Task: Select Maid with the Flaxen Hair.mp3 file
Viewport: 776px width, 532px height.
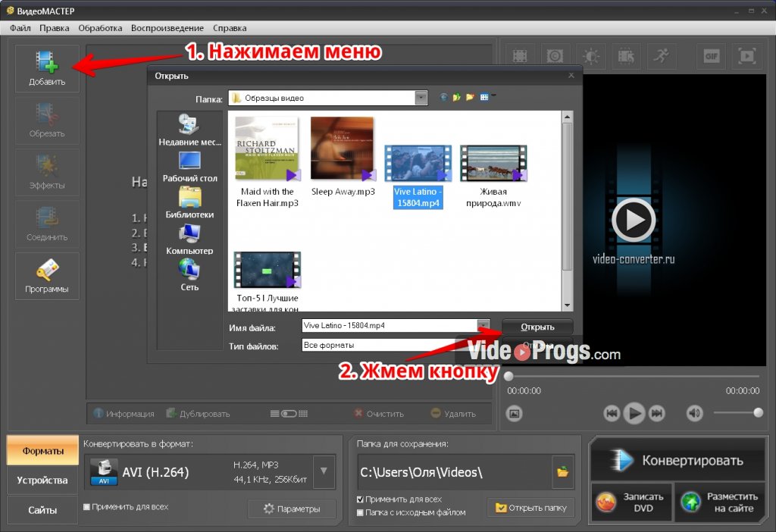Action: [x=268, y=162]
